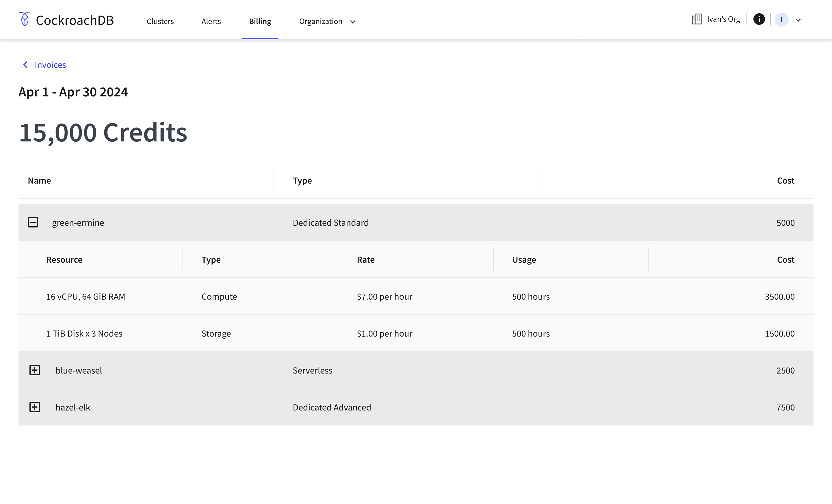
Task: Open the Alerts tab
Action: pyautogui.click(x=211, y=21)
